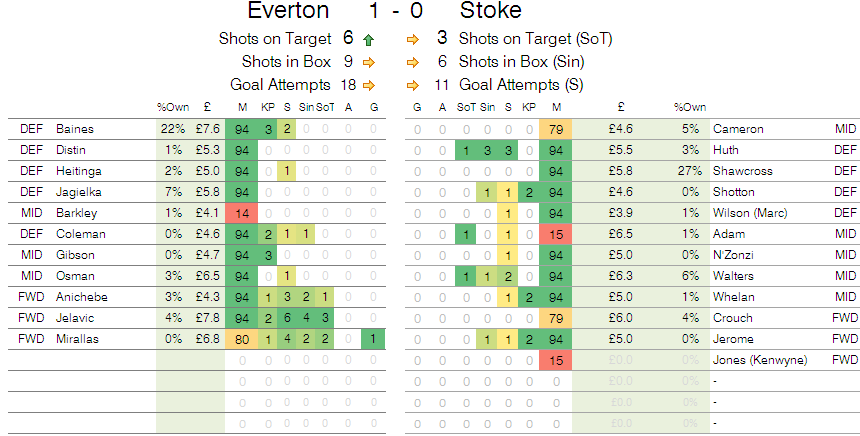Select Shawcross's 27% ownership cell
This screenshot has width=860, height=436.
click(x=687, y=171)
